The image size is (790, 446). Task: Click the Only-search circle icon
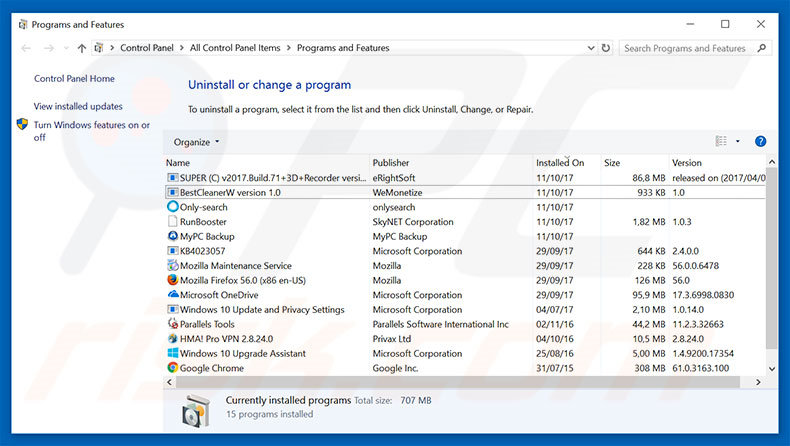pyautogui.click(x=172, y=207)
